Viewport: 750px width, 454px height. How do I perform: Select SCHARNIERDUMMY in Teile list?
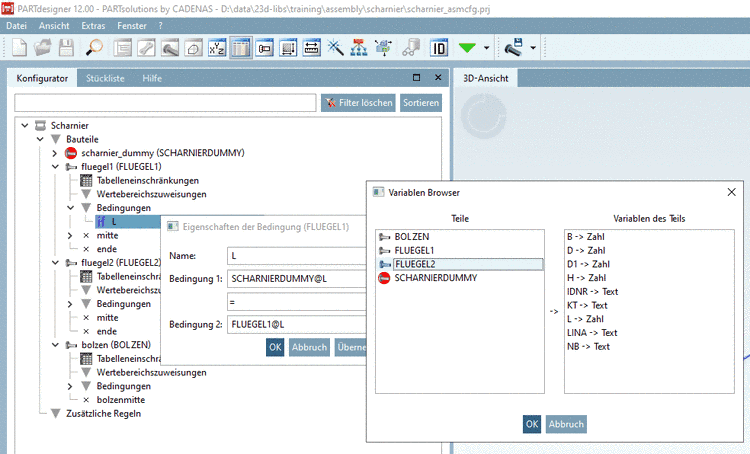435,278
